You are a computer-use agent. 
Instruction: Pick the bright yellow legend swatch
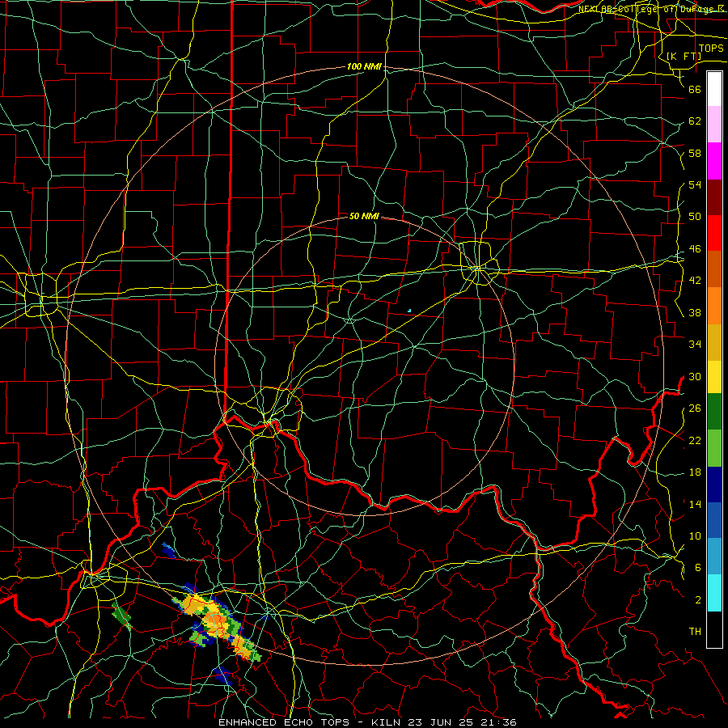[714, 377]
